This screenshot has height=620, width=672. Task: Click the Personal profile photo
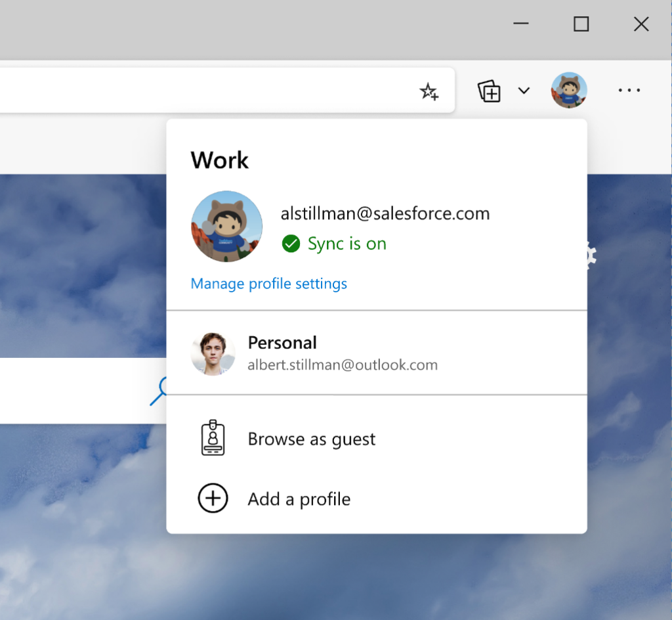point(213,354)
